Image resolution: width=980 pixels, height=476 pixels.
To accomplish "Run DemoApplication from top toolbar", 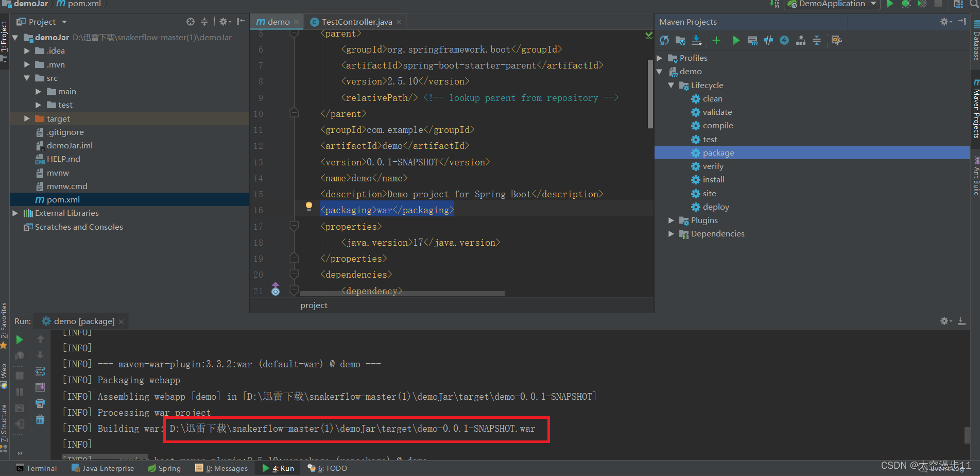I will [890, 4].
